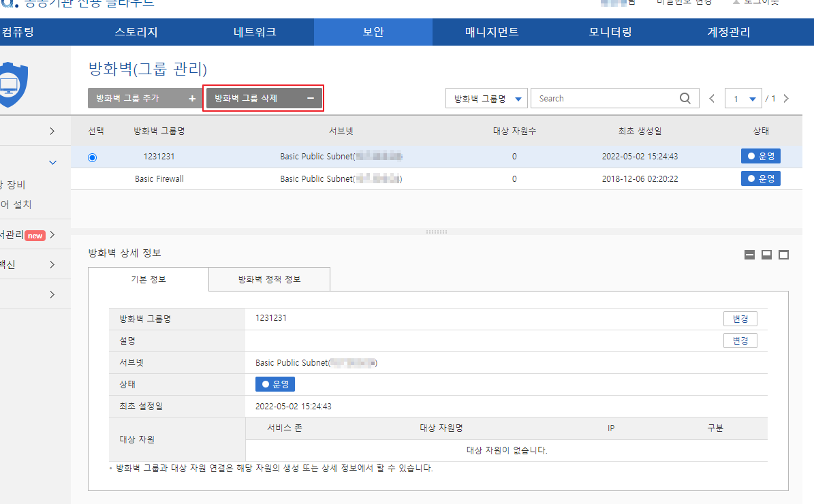Open the page number dropdown
This screenshot has height=504, width=814.
click(743, 99)
